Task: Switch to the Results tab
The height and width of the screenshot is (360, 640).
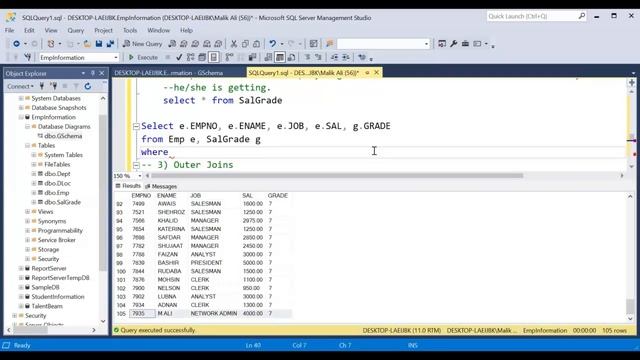Action: pos(128,186)
